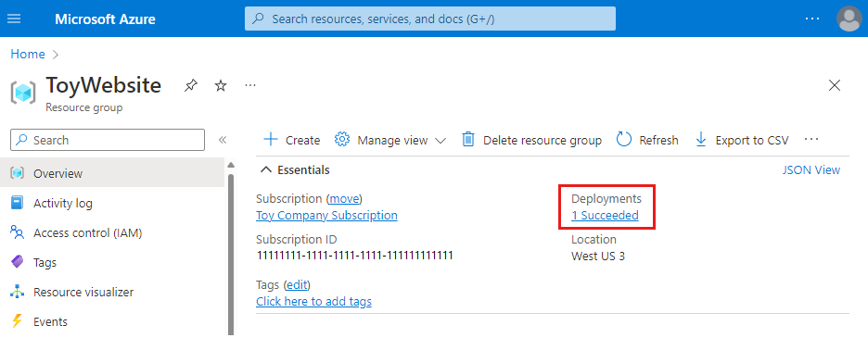The width and height of the screenshot is (868, 338).
Task: Click Export to CSV
Action: pyautogui.click(x=742, y=140)
